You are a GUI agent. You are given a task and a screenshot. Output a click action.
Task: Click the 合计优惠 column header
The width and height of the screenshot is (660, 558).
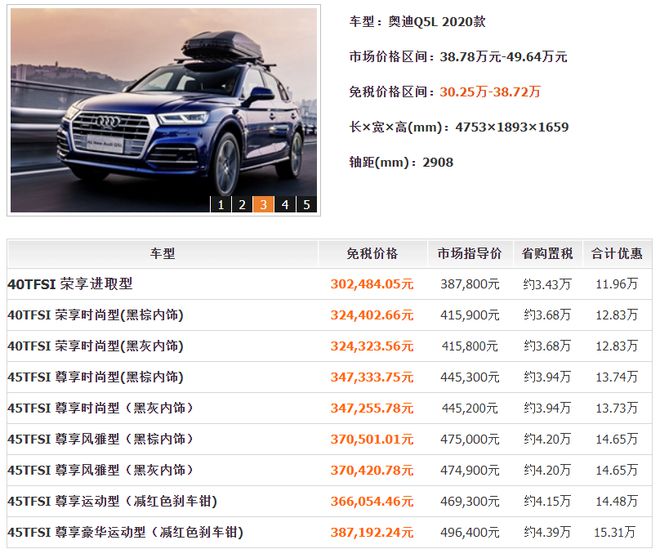tap(617, 253)
